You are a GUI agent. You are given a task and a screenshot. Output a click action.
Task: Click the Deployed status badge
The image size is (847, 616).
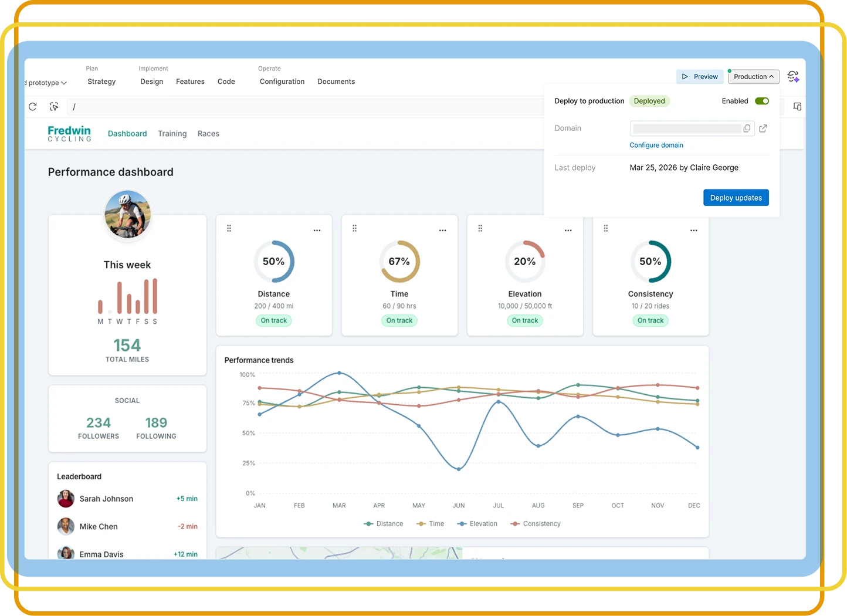tap(649, 101)
